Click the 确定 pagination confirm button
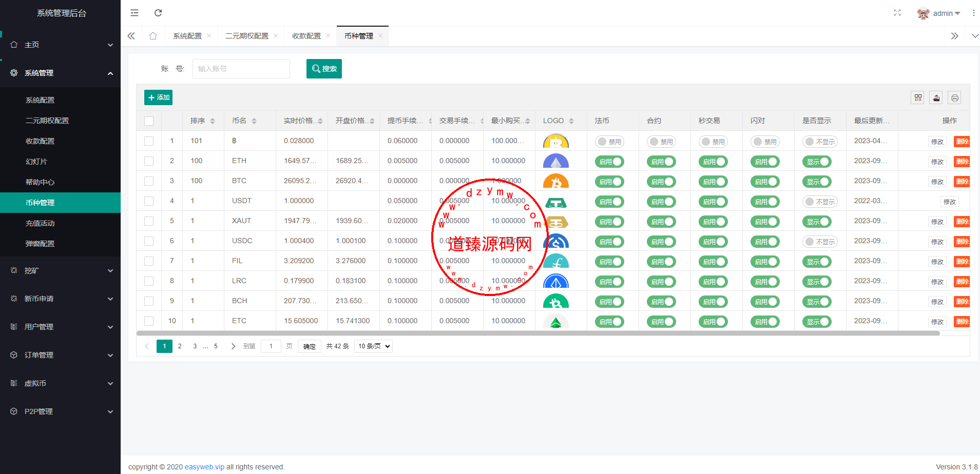 point(310,346)
